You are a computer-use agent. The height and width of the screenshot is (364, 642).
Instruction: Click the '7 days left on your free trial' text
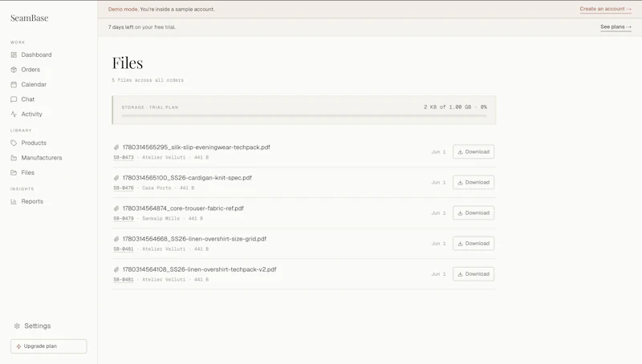pos(142,27)
